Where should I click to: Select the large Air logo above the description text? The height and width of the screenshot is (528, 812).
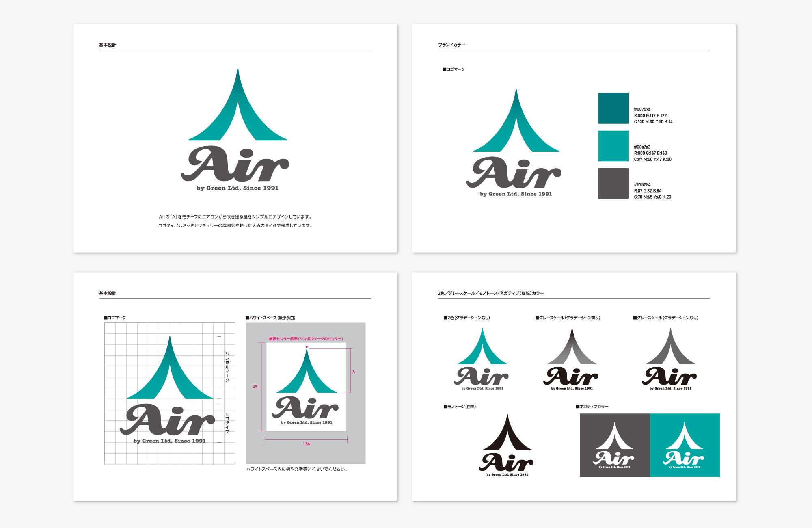coord(235,130)
